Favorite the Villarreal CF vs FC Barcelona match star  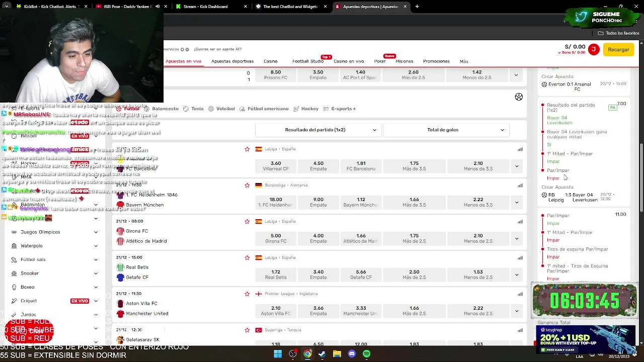coord(247,149)
